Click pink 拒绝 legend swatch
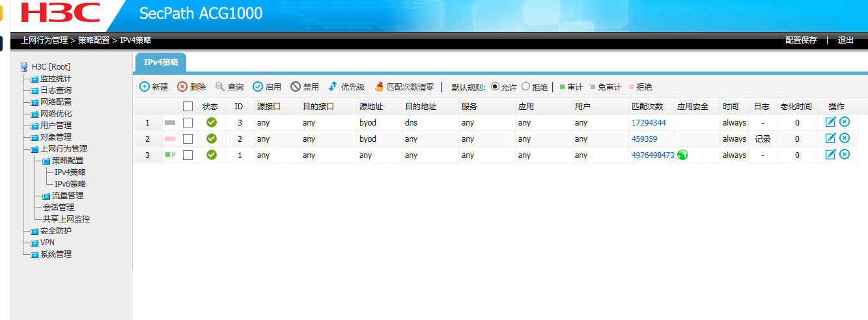 pyautogui.click(x=632, y=87)
